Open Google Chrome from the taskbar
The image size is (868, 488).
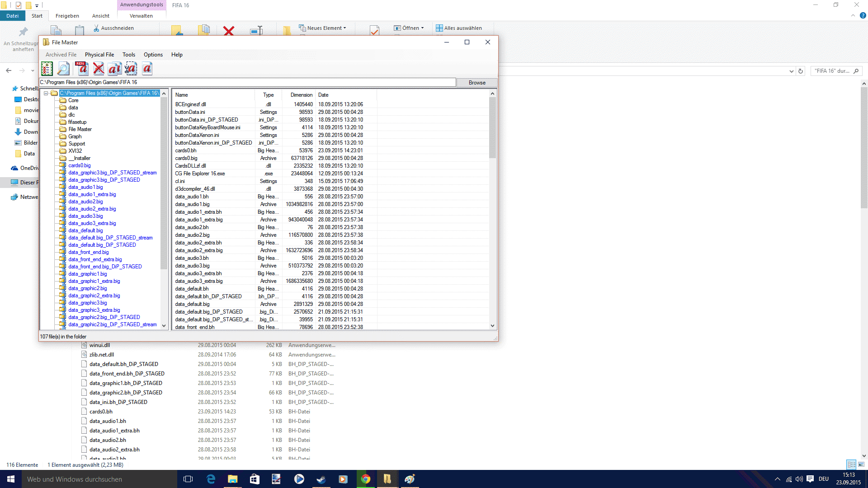coord(366,479)
